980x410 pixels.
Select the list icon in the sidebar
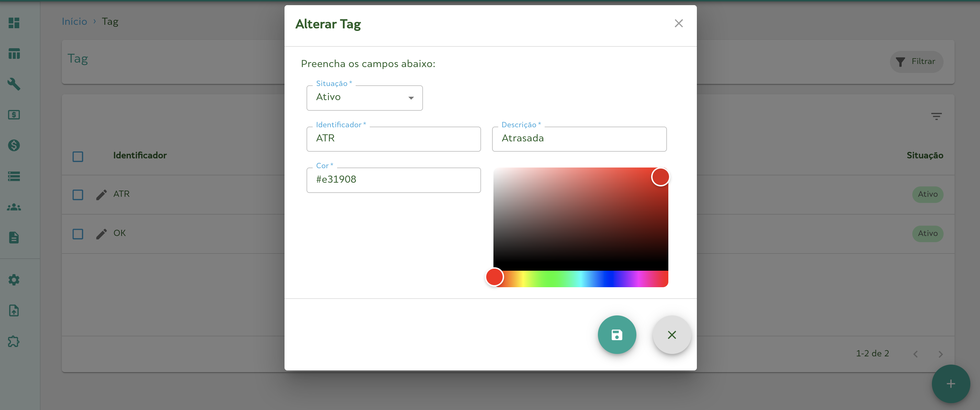[14, 176]
